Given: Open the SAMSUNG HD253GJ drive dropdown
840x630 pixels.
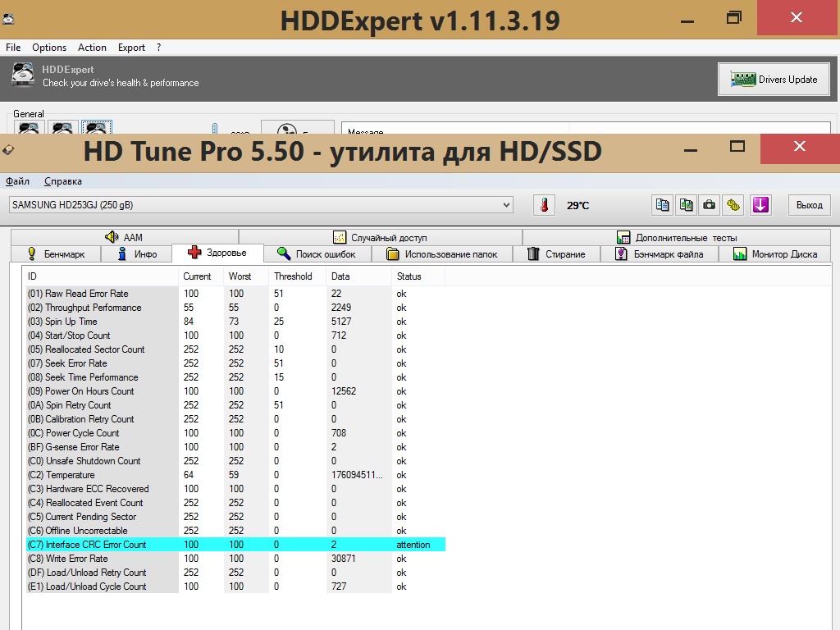Looking at the screenshot, I should pyautogui.click(x=261, y=204).
